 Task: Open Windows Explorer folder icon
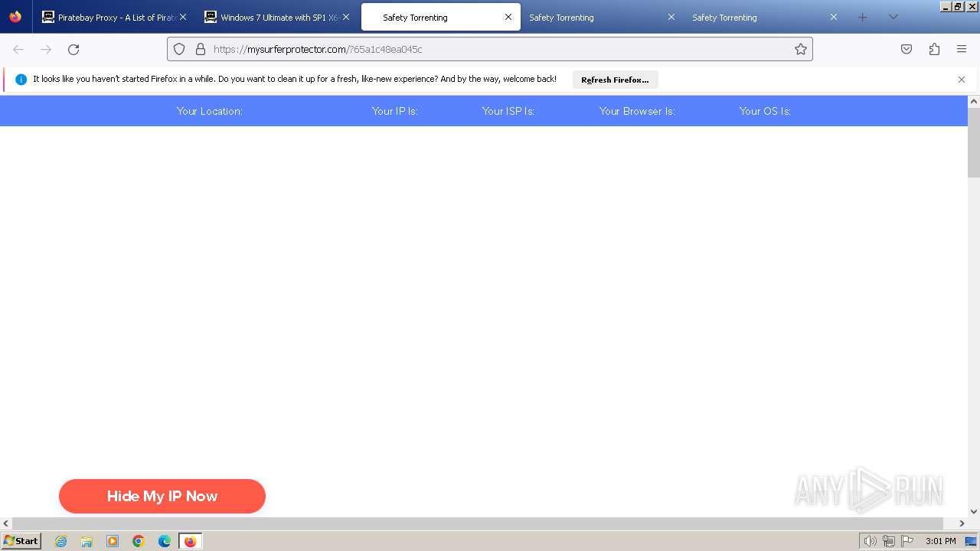pos(87,541)
